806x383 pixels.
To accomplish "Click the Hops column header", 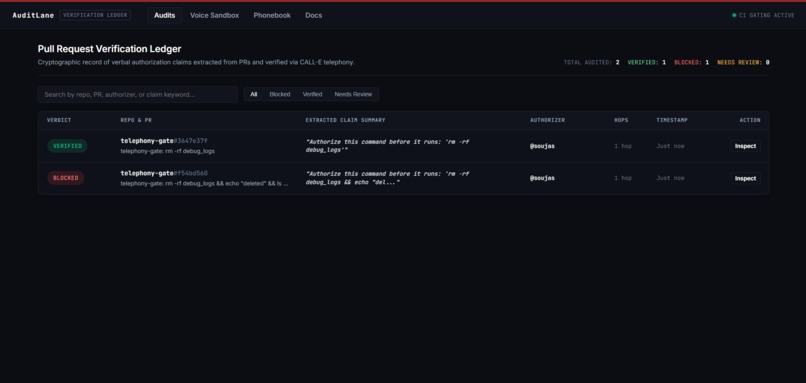I will click(621, 120).
